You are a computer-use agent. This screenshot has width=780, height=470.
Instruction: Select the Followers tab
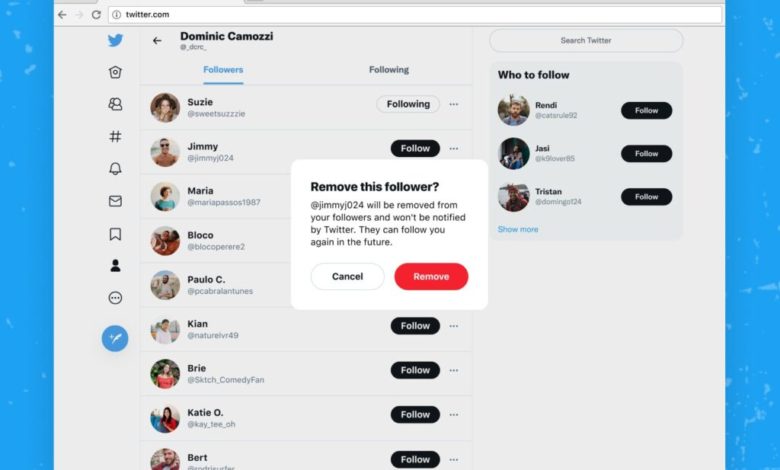coord(223,70)
